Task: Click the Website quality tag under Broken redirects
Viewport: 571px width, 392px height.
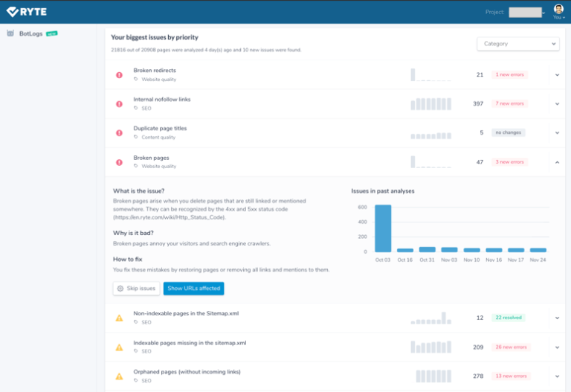Action: [159, 80]
